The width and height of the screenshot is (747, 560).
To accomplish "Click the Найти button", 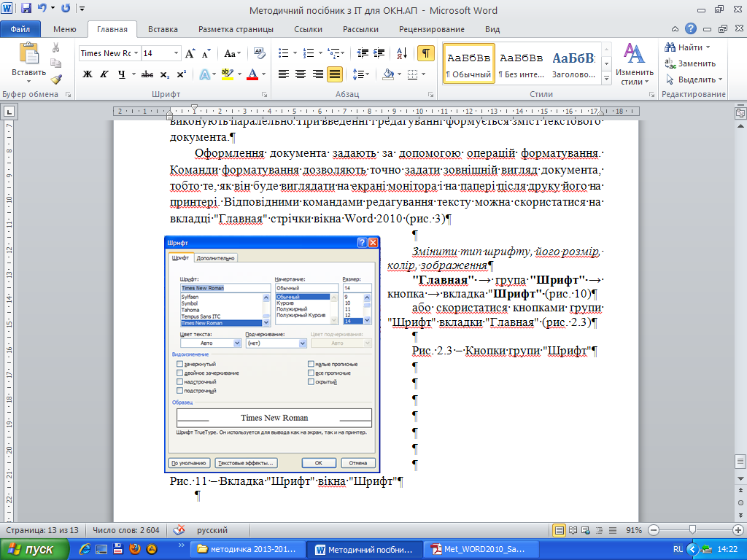I will pyautogui.click(x=686, y=47).
